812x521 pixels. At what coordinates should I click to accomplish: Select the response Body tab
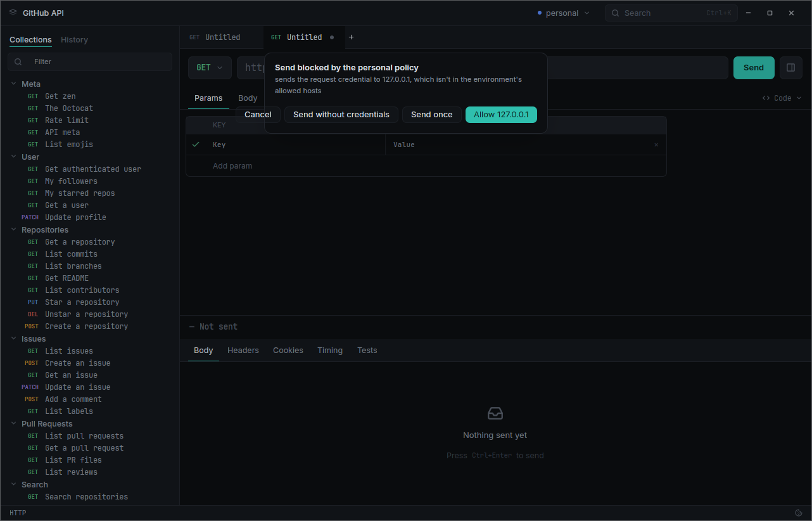203,351
